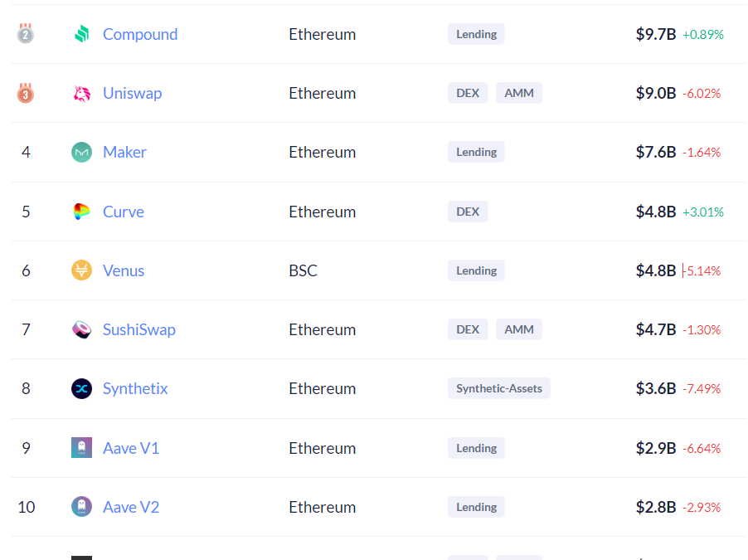Select the Synthetic-Assets tag
This screenshot has height=560, width=748.
(499, 388)
